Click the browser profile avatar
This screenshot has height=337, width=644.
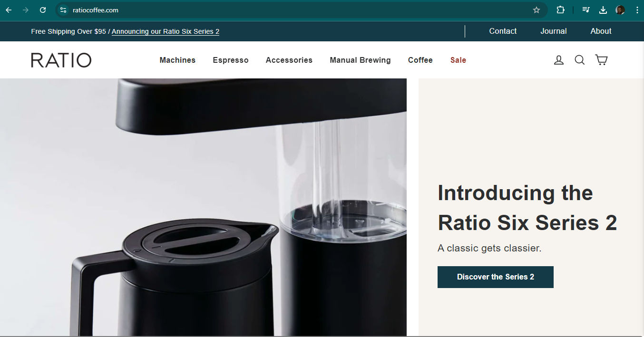620,10
